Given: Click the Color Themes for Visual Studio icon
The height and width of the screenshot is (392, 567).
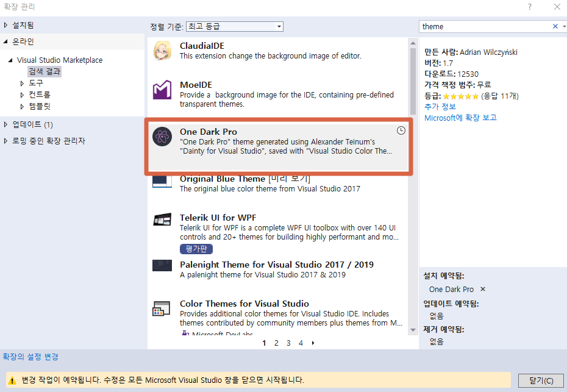Looking at the screenshot, I should pos(162,308).
